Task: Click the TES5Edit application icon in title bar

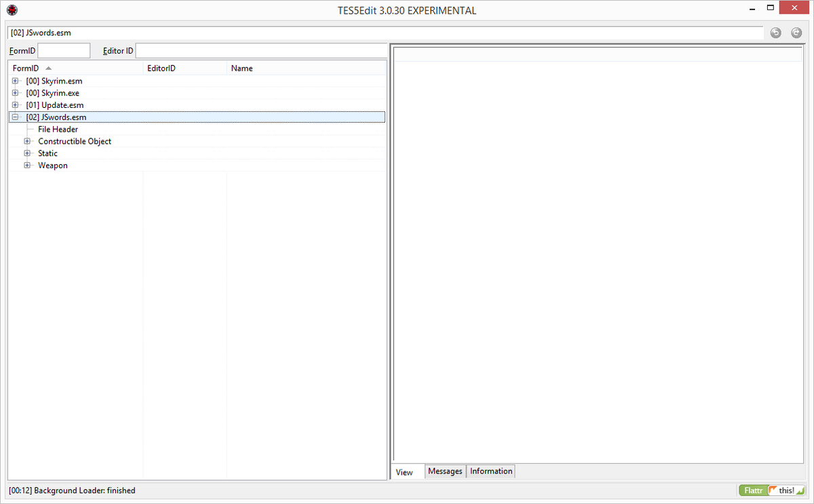Action: (x=12, y=10)
